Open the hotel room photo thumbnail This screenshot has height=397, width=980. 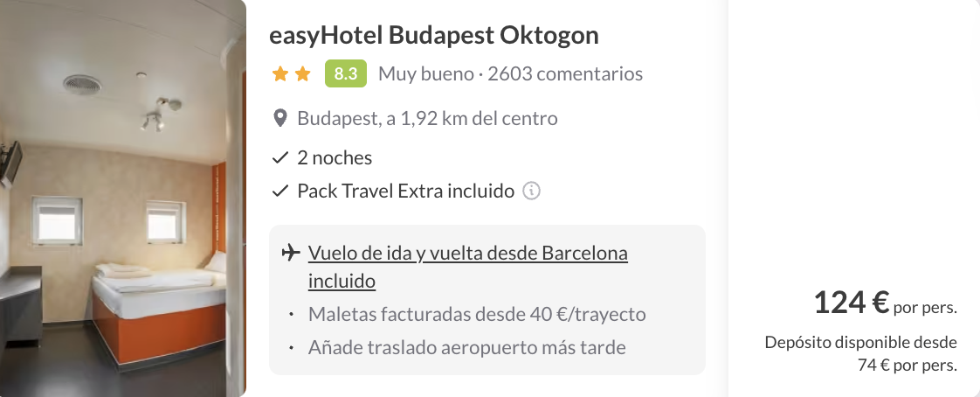point(123,198)
